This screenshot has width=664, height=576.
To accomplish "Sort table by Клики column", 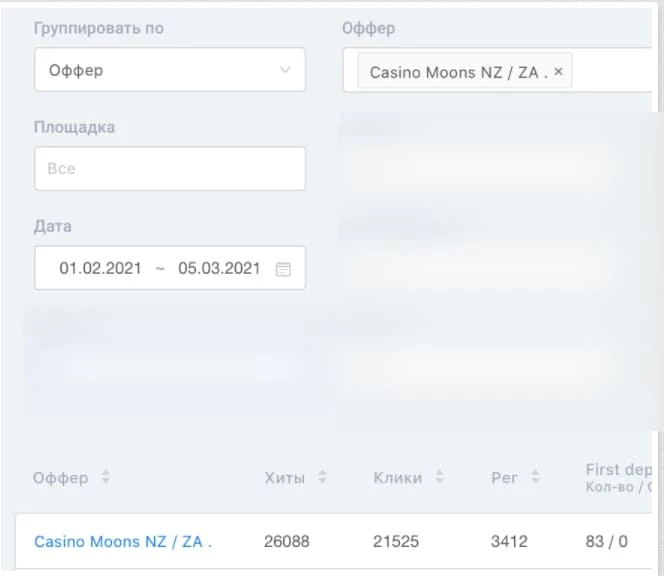I will (440, 477).
